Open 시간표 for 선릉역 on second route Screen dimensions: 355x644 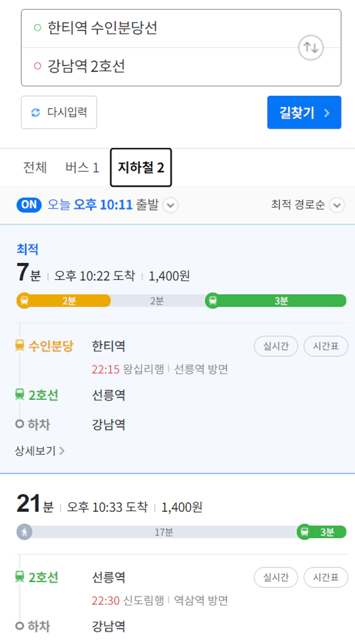(326, 577)
